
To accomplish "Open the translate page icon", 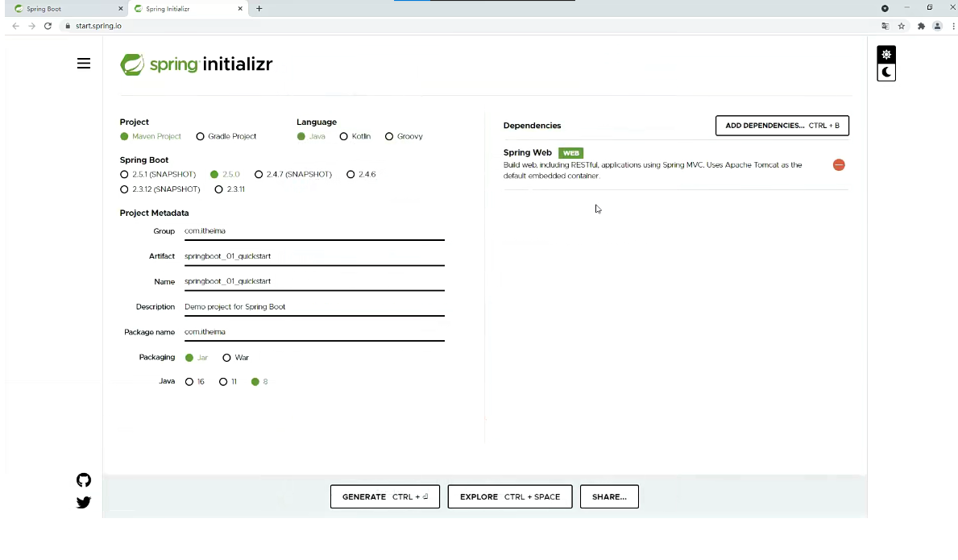I will pos(885,26).
